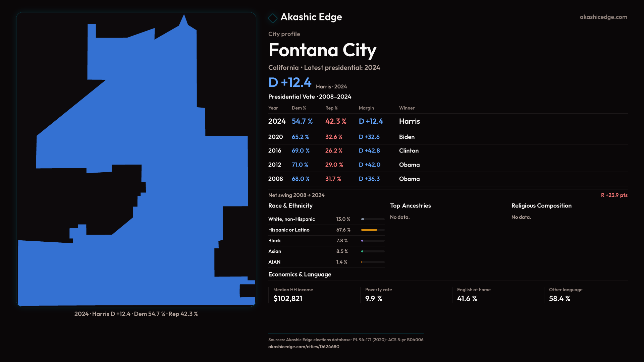Click the Fontana City title heading
Viewport: 644px width, 362px height.
click(322, 50)
